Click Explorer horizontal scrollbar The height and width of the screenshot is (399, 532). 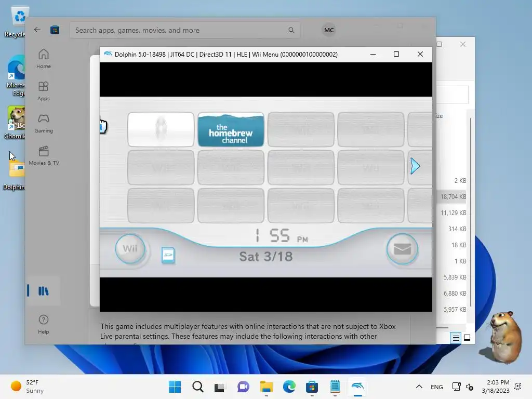[x=442, y=327]
